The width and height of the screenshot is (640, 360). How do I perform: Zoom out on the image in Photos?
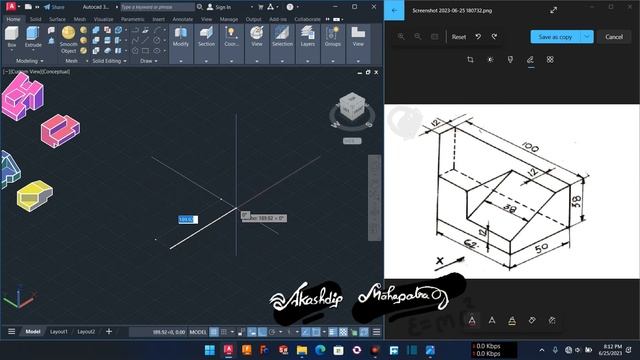click(418, 37)
